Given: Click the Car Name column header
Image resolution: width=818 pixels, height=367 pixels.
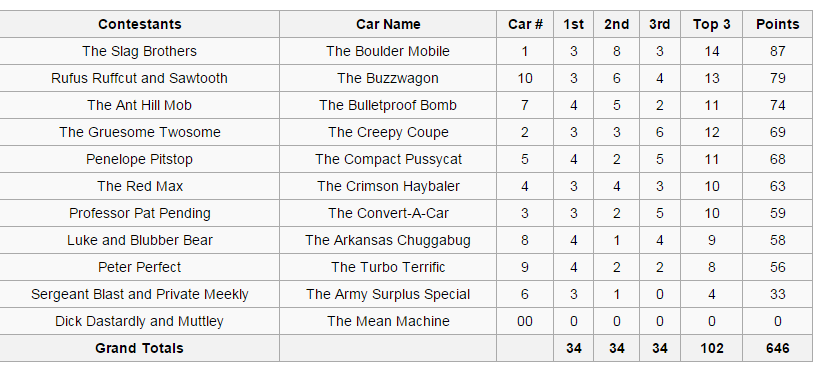Looking at the screenshot, I should point(388,24).
